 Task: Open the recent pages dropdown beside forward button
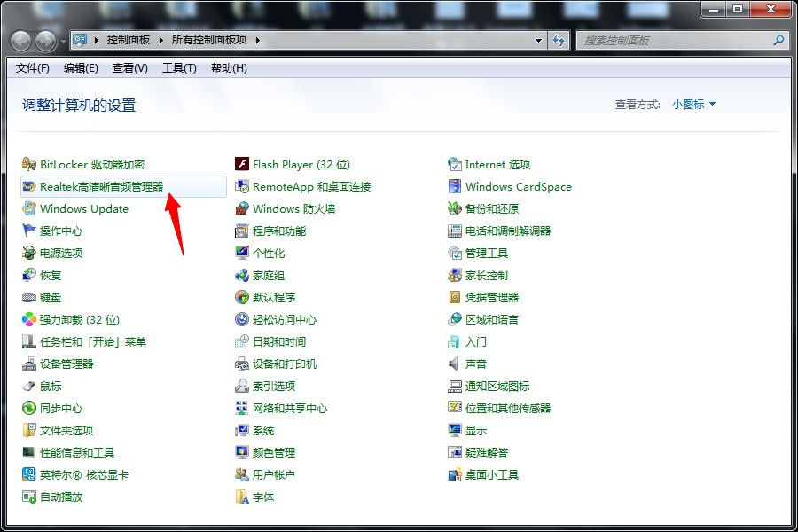63,42
